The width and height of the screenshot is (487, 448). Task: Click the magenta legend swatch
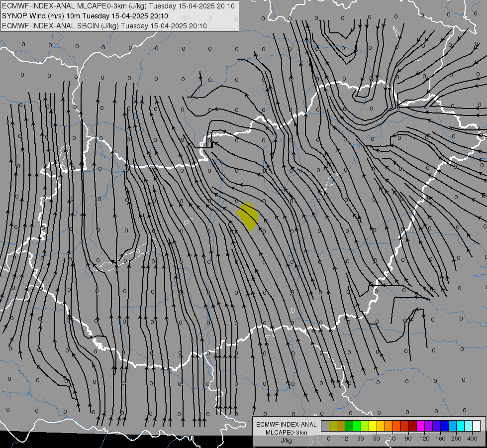[420, 426]
